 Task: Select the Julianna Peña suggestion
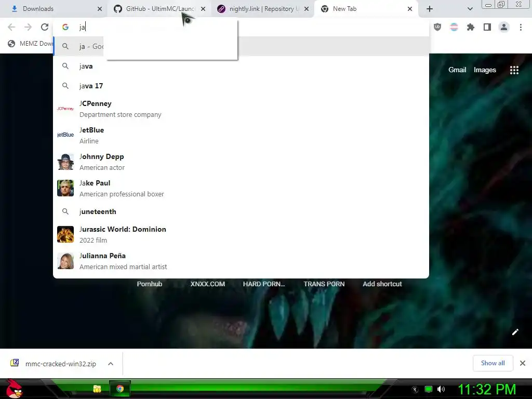click(x=241, y=261)
